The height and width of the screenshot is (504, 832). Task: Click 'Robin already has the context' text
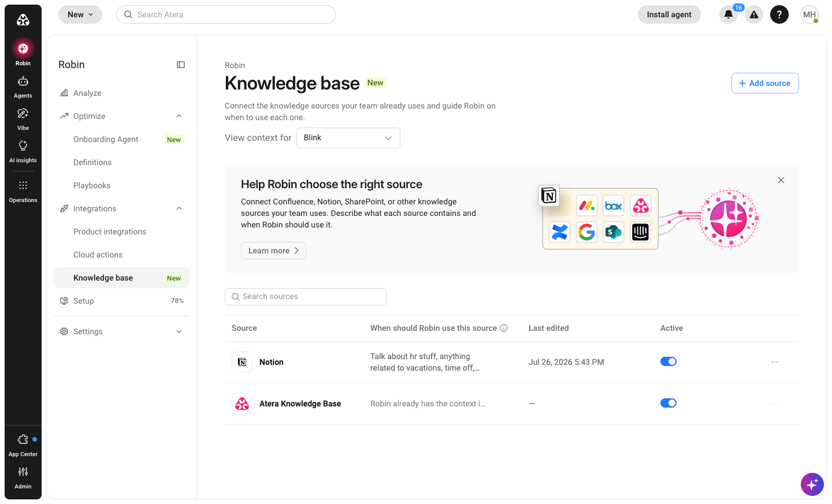428,404
